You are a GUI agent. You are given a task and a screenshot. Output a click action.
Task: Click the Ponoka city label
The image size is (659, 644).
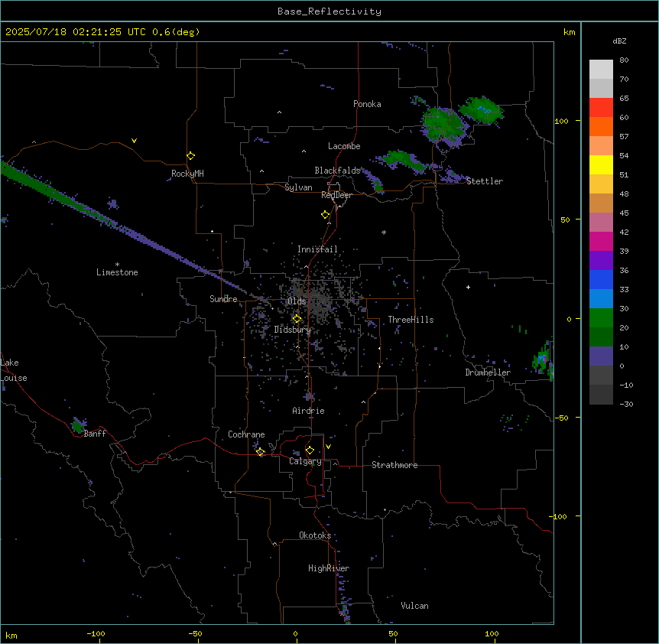367,104
